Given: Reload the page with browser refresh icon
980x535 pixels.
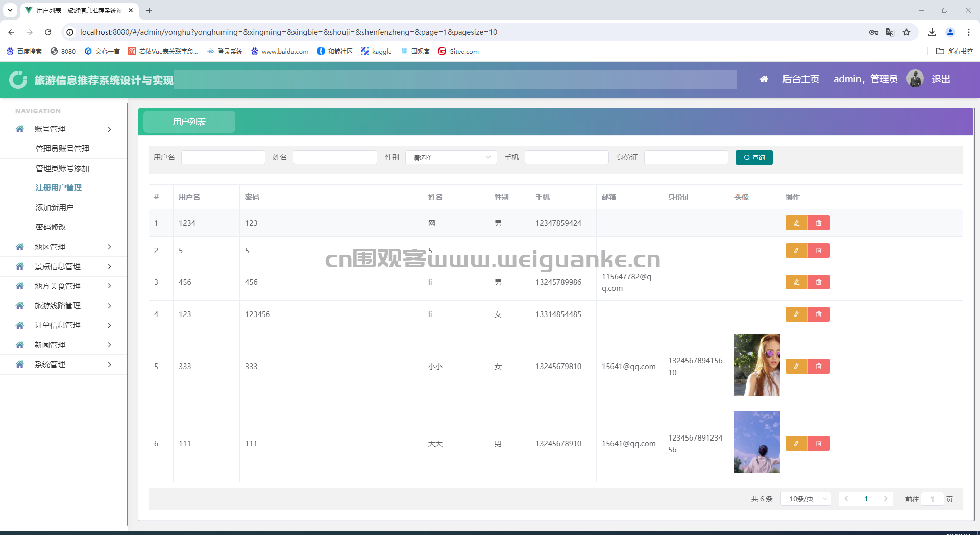Looking at the screenshot, I should (x=48, y=32).
